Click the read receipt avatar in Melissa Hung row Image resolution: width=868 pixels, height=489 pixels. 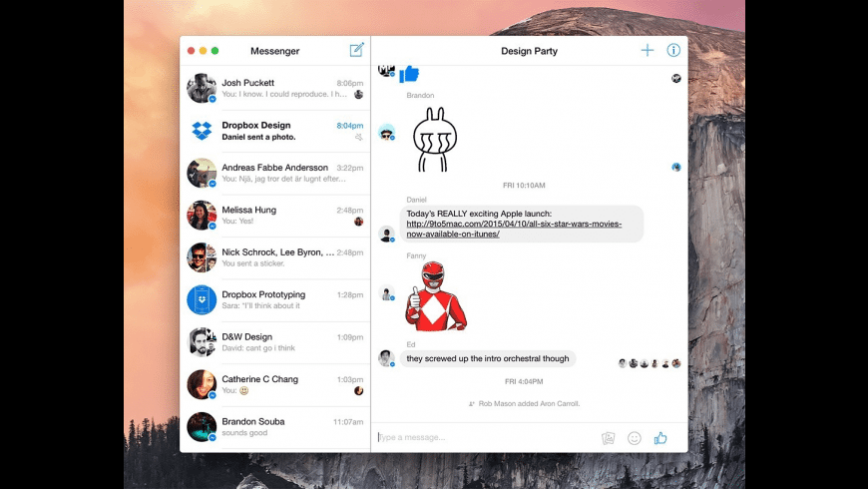(359, 222)
